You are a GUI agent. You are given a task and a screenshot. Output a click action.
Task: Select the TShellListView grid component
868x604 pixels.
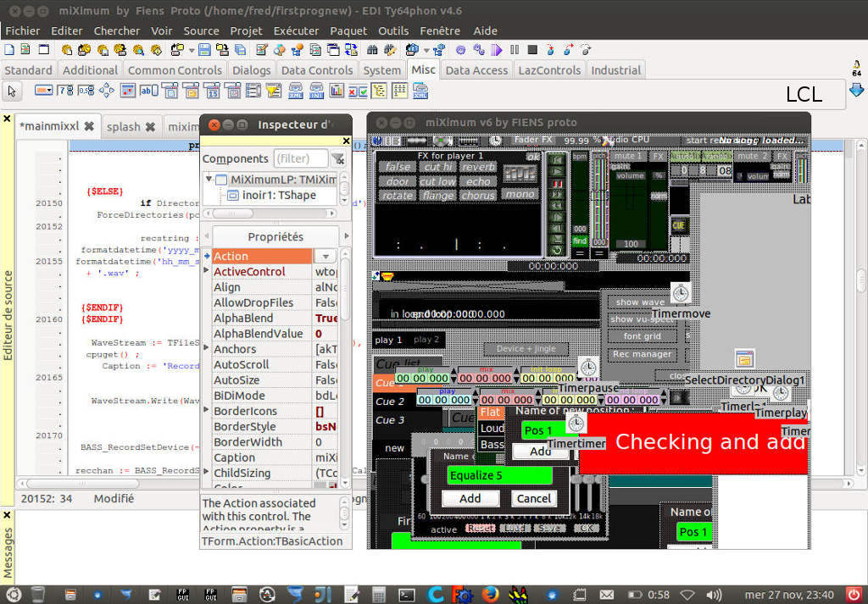[400, 90]
